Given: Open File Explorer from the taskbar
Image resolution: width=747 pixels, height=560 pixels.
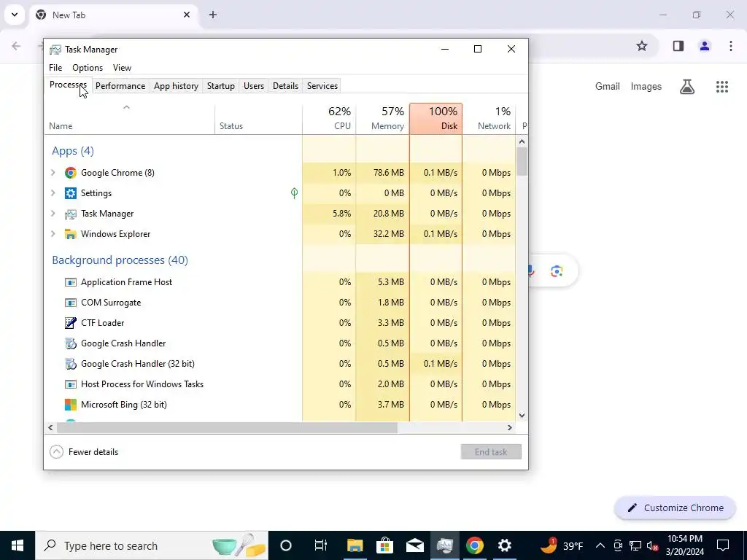Looking at the screenshot, I should point(355,545).
